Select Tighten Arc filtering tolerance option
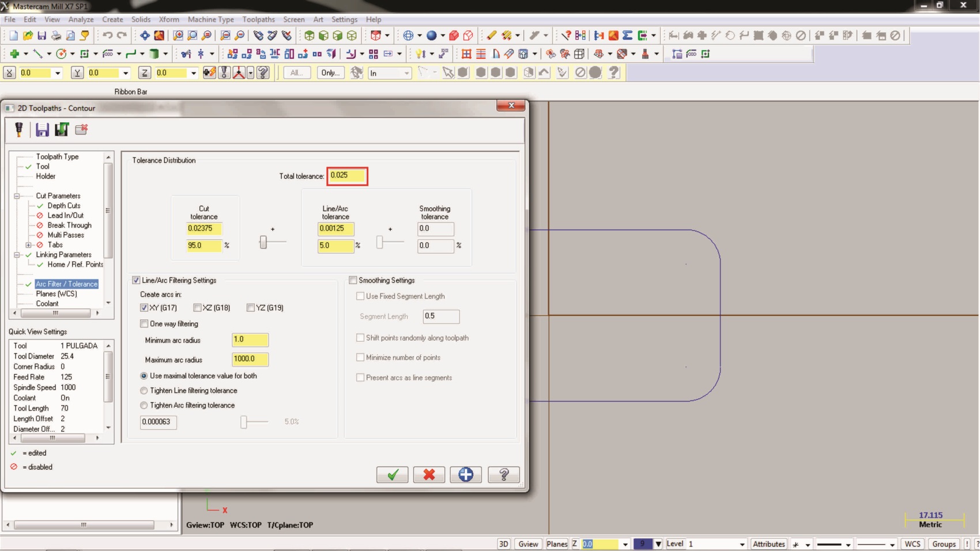This screenshot has height=551, width=980. point(144,405)
